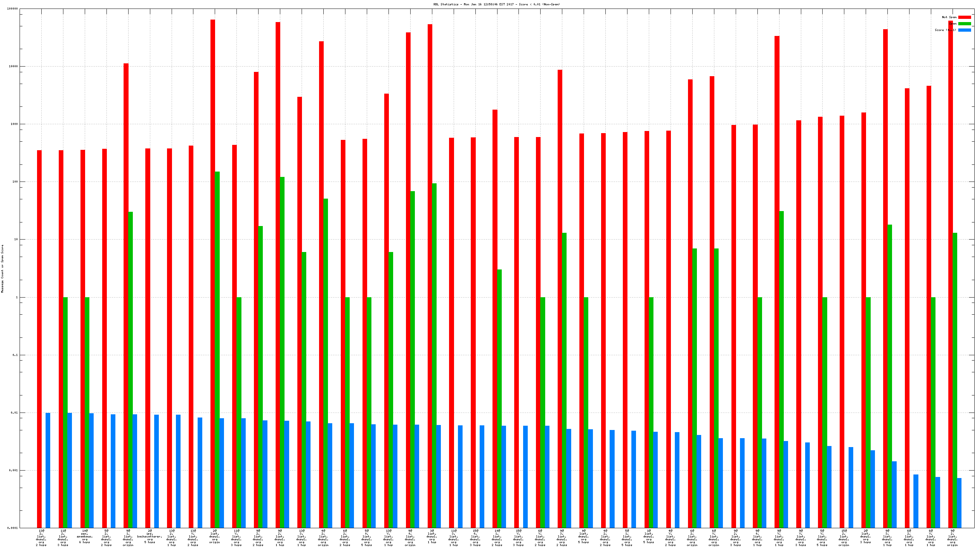Click the first red bar on the left
Screen dimensions: 980x551
[39, 339]
